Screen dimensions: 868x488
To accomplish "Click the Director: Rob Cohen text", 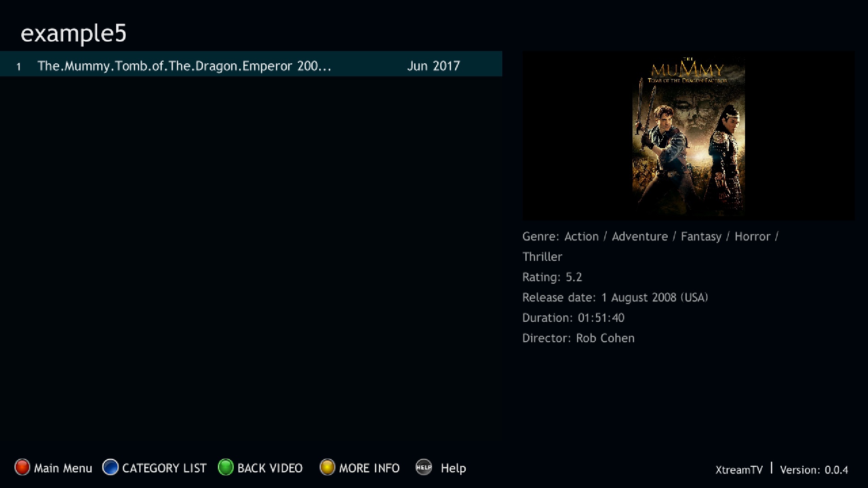I will tap(578, 338).
